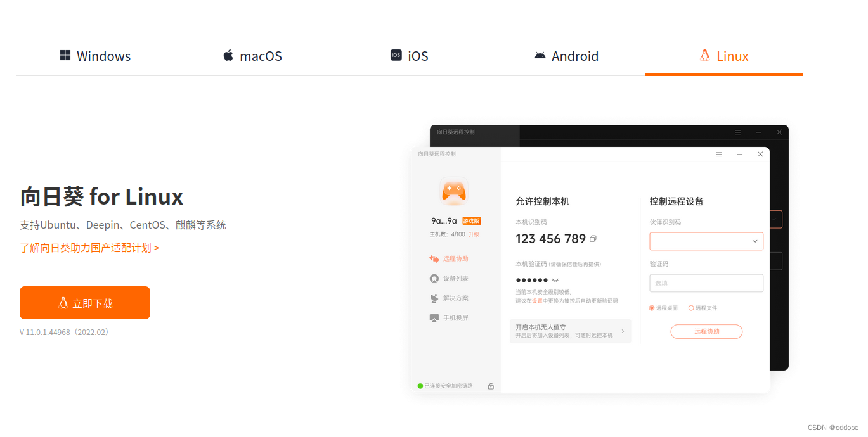The width and height of the screenshot is (868, 437).
Task: Click the 解决方案 satellite dish icon
Action: [434, 298]
